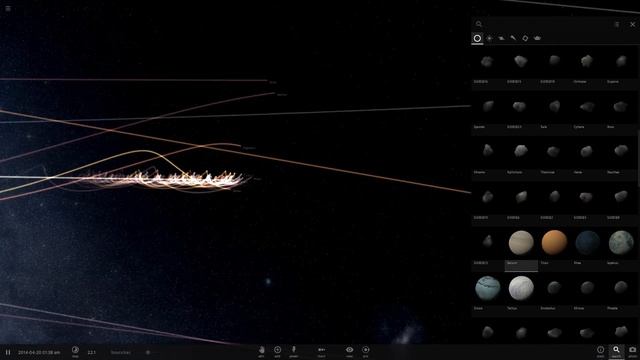This screenshot has width=640, height=360.
Task: Switch to the planets and moons category tab
Action: pyautogui.click(x=477, y=38)
